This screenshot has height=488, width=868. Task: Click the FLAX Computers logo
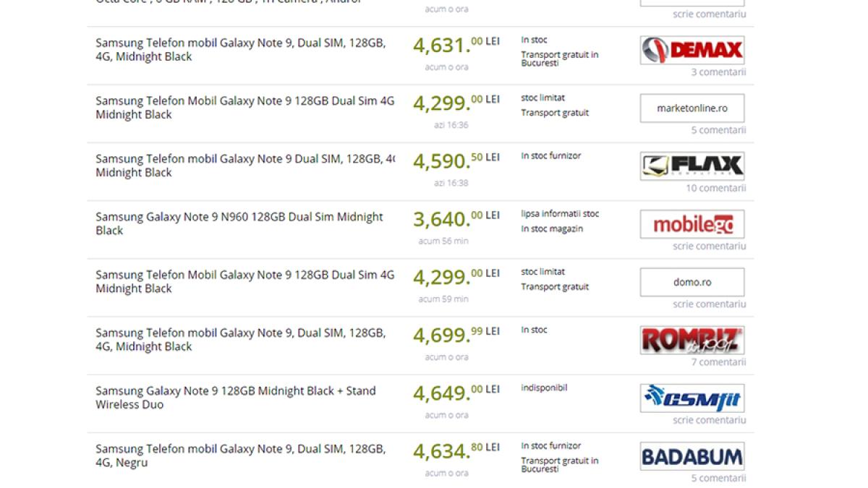pos(692,166)
